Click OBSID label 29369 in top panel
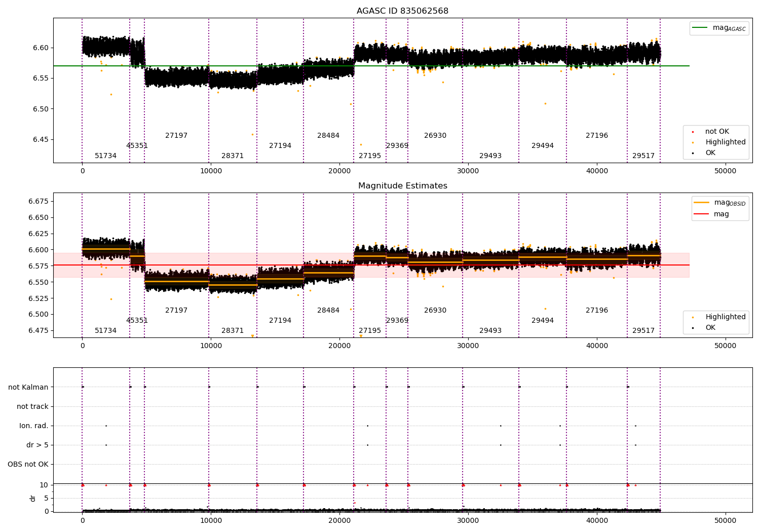The image size is (760, 532). (397, 146)
